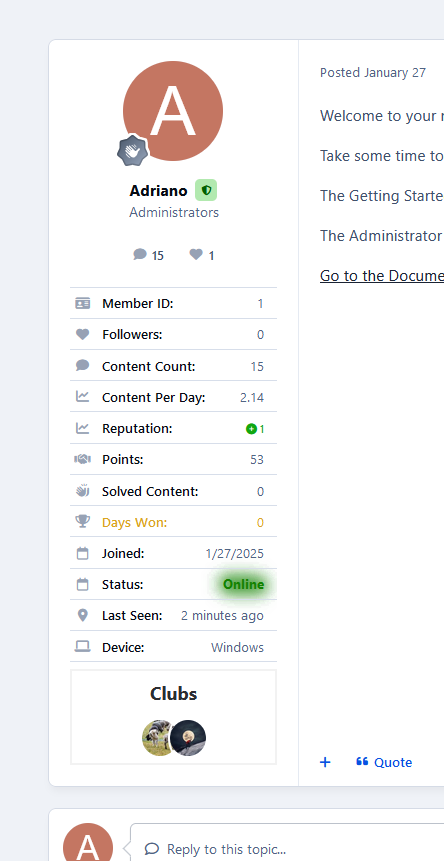Click the map pin Last Seen icon
Screen dimensions: 444x861
(x=82, y=615)
